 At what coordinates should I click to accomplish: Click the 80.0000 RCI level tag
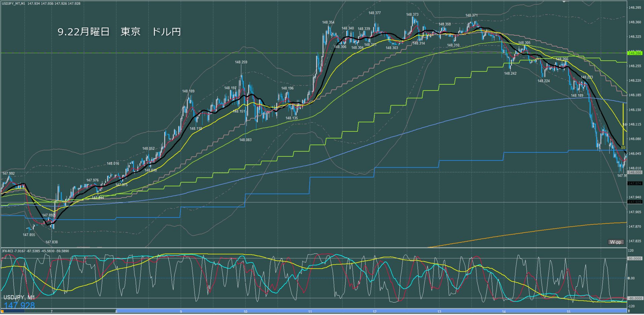pos(635,259)
